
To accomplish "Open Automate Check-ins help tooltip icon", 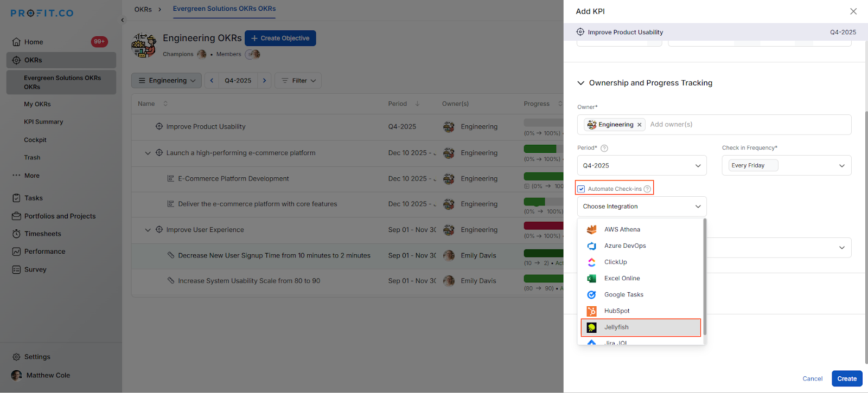I will pyautogui.click(x=647, y=189).
